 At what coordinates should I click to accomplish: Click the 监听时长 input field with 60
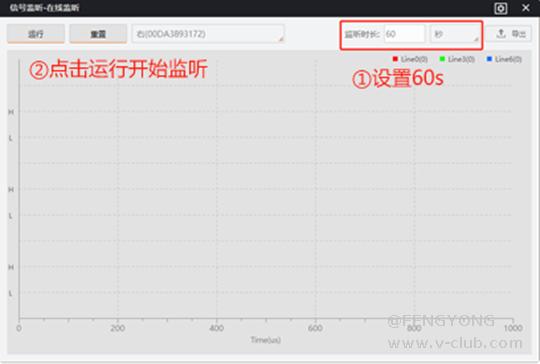click(x=404, y=34)
